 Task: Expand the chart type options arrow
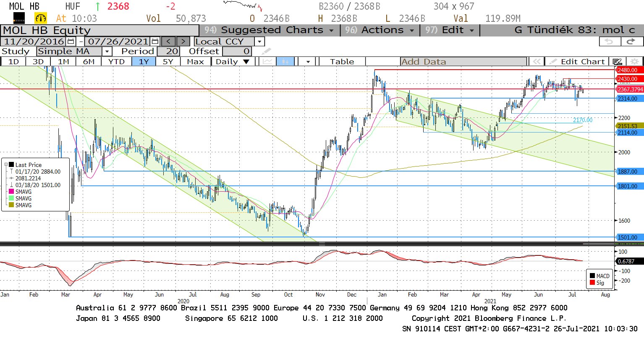[x=308, y=62]
